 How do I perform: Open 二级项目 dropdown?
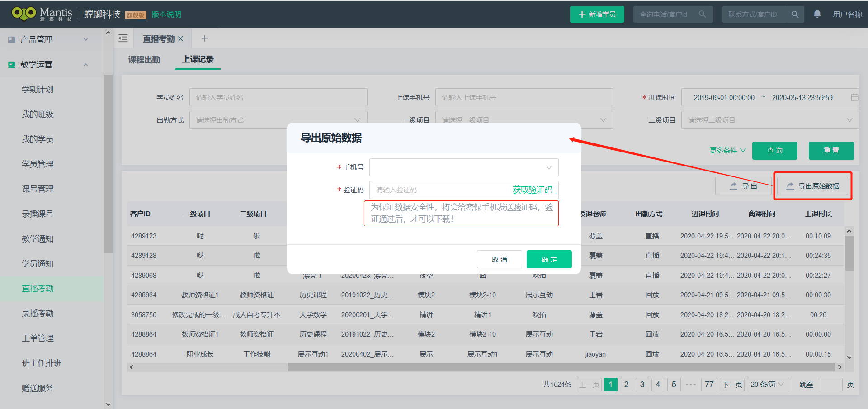click(x=770, y=120)
